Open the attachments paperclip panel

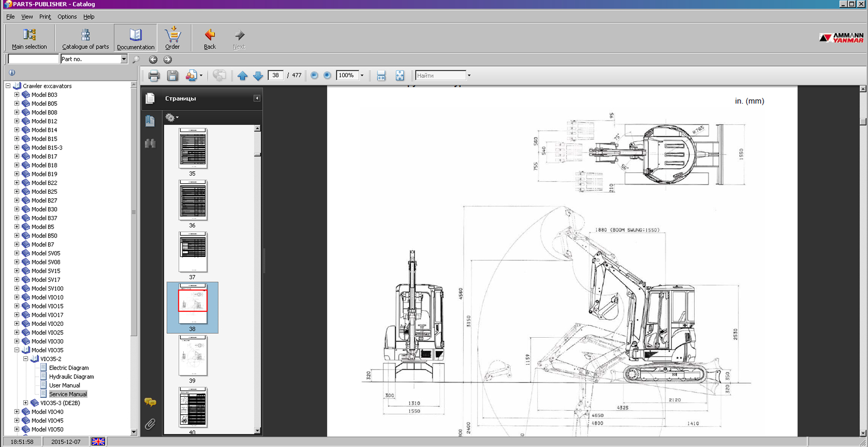point(150,424)
